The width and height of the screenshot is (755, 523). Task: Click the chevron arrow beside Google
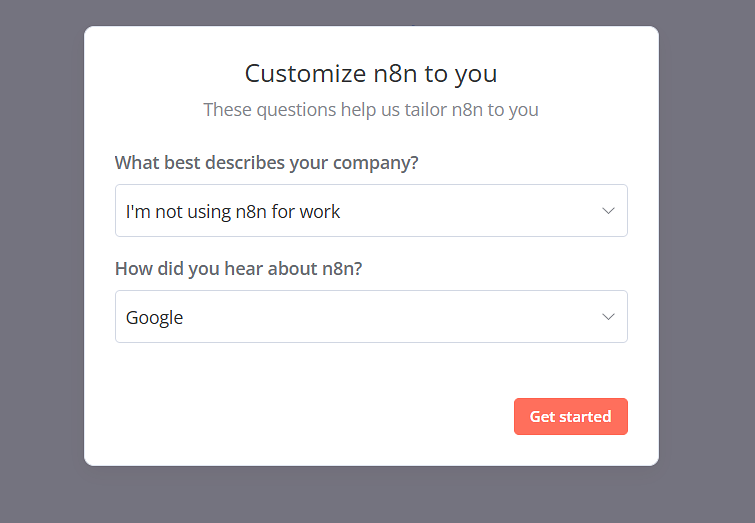point(608,317)
